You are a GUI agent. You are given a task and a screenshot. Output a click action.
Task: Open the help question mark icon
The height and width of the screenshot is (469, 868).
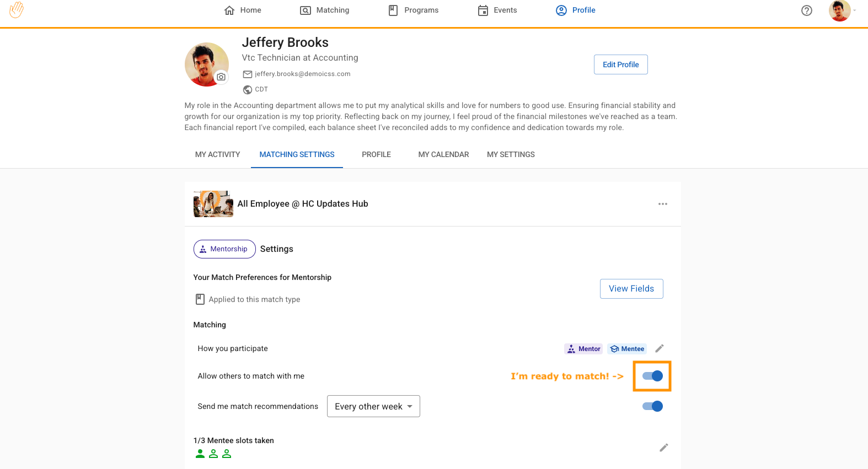coord(806,10)
